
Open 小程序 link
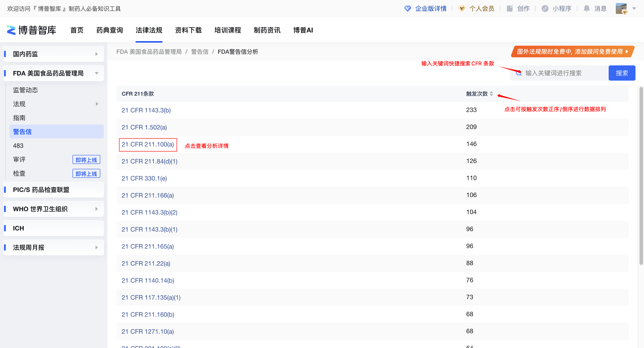[x=562, y=9]
